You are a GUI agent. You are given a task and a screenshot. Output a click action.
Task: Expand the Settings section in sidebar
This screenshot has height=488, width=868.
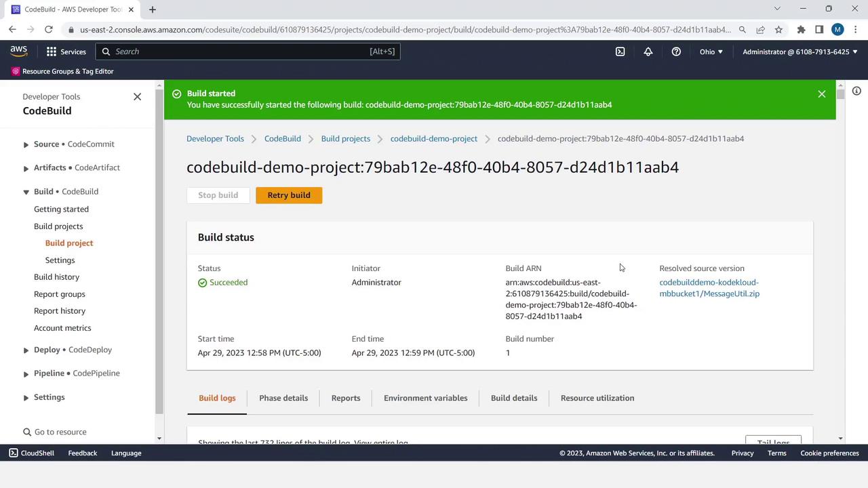pyautogui.click(x=26, y=397)
